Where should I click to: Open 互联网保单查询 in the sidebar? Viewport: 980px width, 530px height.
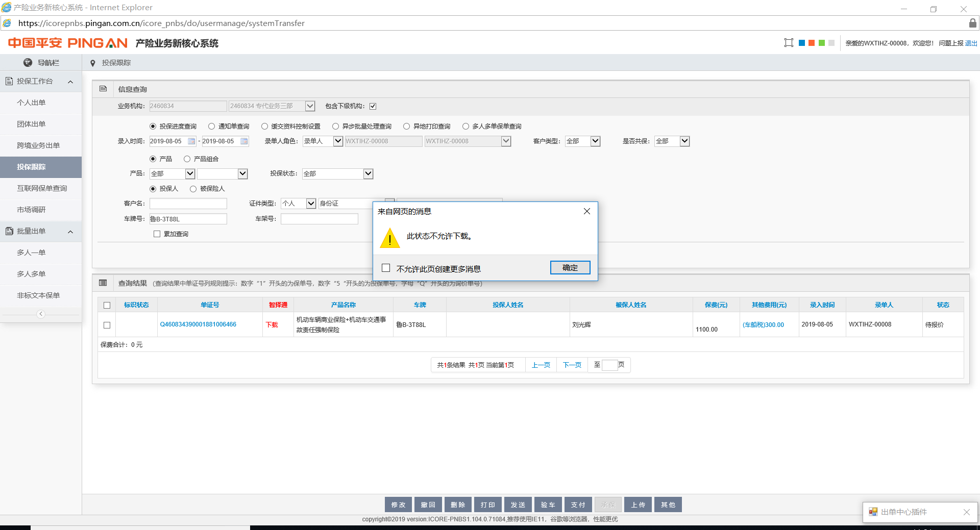click(x=41, y=188)
